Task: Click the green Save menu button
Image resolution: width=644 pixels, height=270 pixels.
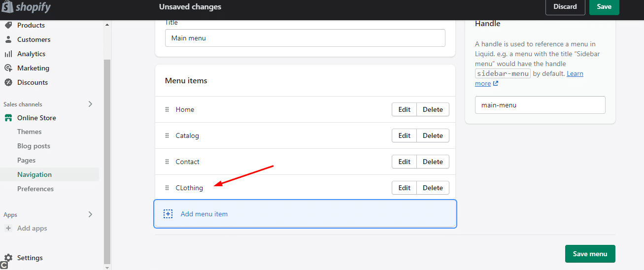Action: tap(590, 254)
